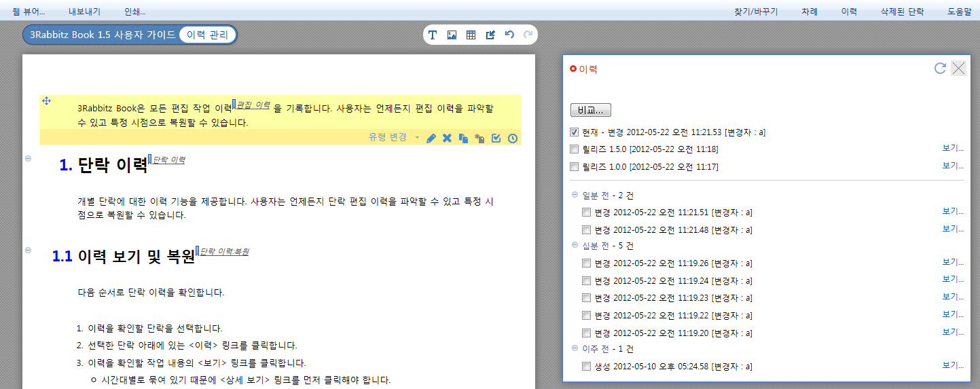
Task: Click the move handle on highlighted paragraph
Action: 47,101
